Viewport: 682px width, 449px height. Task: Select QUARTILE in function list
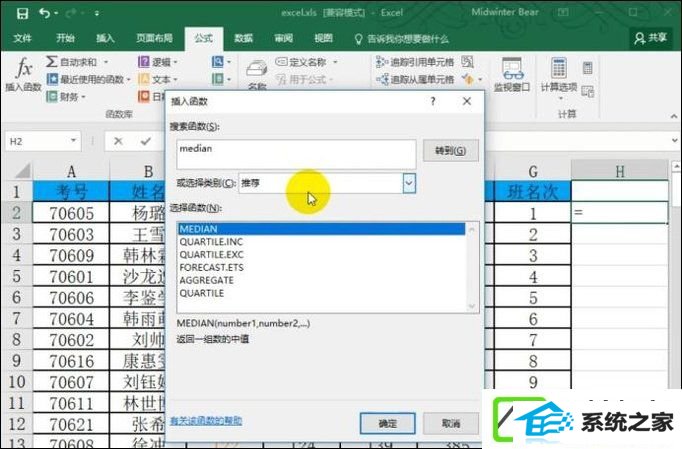coord(321,293)
